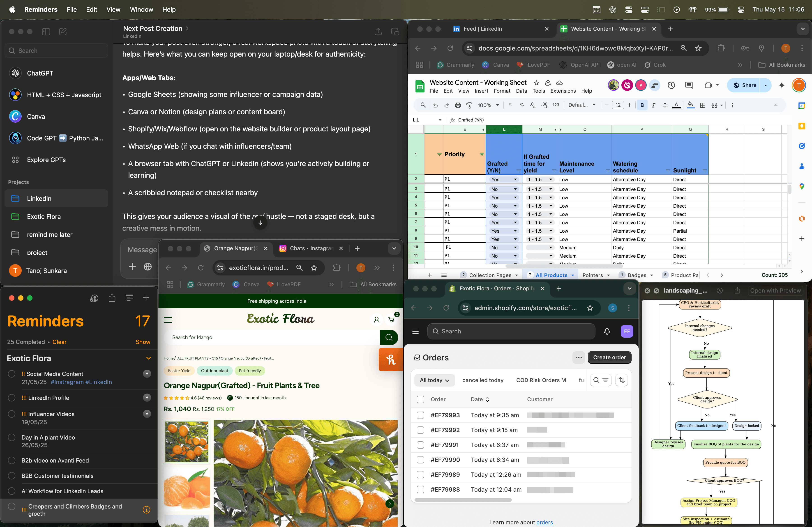Open comments icon in Google Sheets header
The width and height of the screenshot is (812, 527).
pos(689,86)
